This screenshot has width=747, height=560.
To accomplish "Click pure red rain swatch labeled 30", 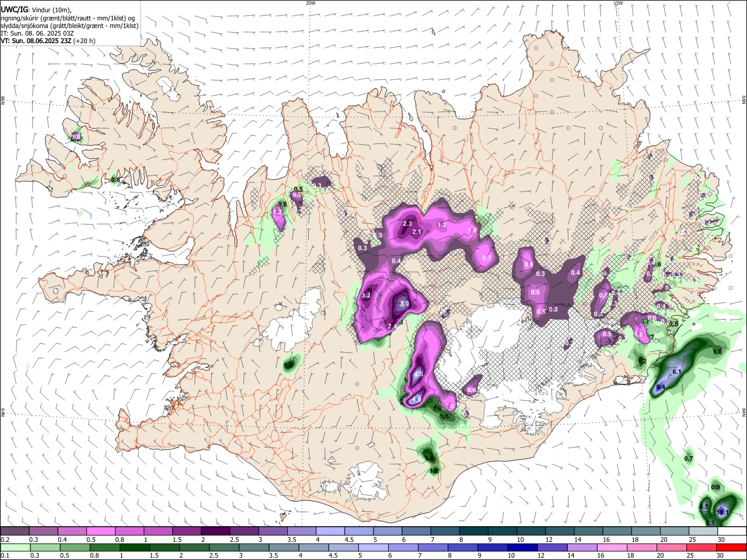I will point(731,547).
